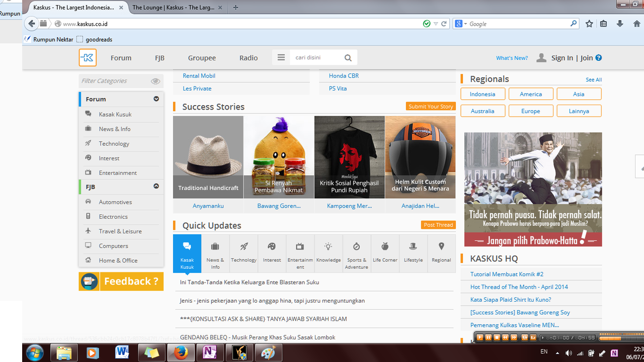Screen dimensions: 644x362
Task: Pause the media player widget
Action: point(488,337)
